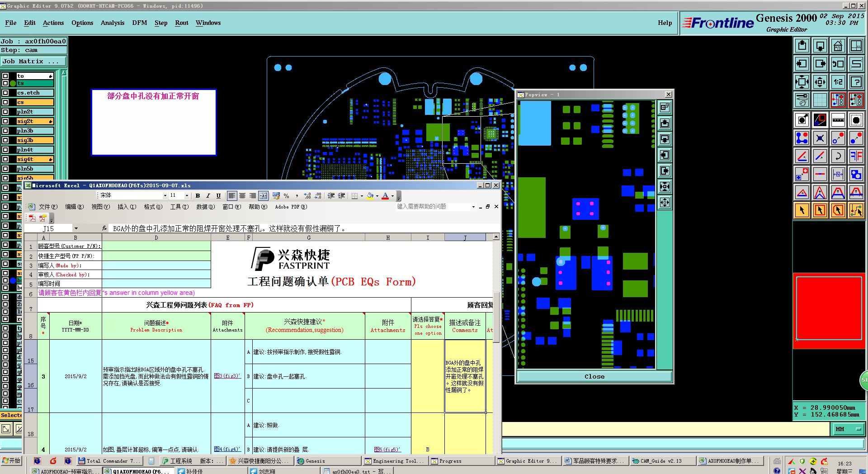
Task: Toggle checkbox for layer 'cs'
Action: [5, 102]
